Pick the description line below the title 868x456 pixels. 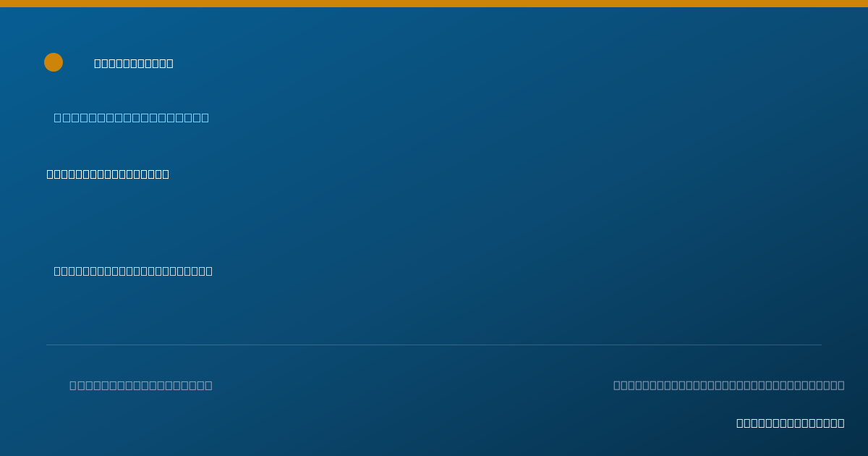pos(133,271)
